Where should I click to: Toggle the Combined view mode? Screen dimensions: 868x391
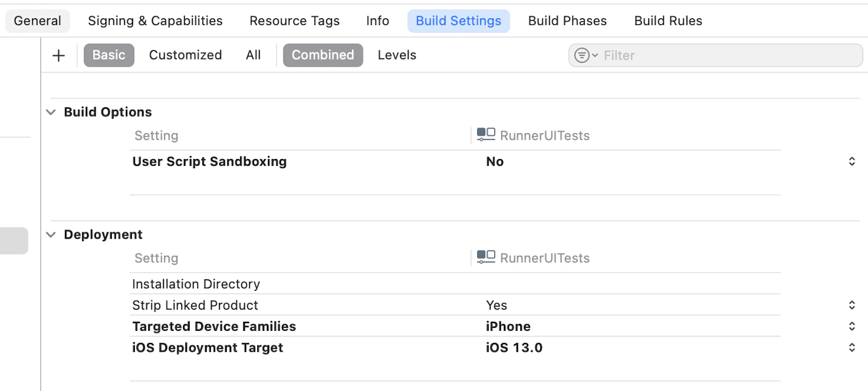[323, 55]
